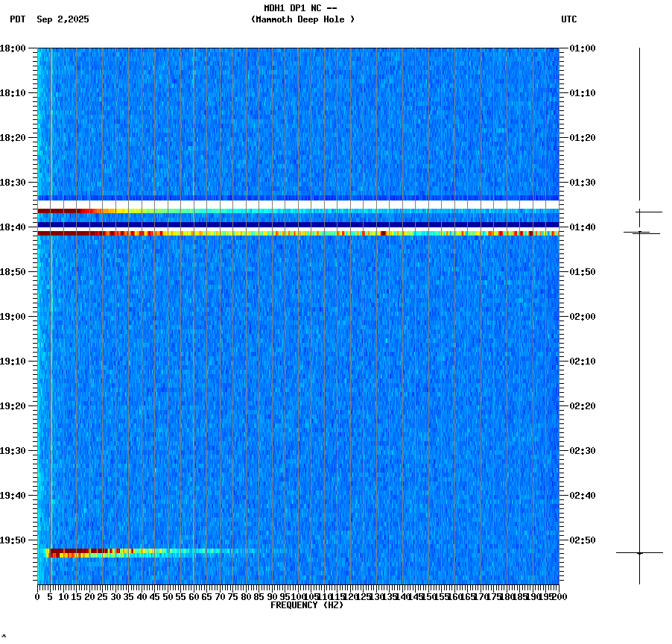Select the red event band near 19:52

[x=149, y=552]
